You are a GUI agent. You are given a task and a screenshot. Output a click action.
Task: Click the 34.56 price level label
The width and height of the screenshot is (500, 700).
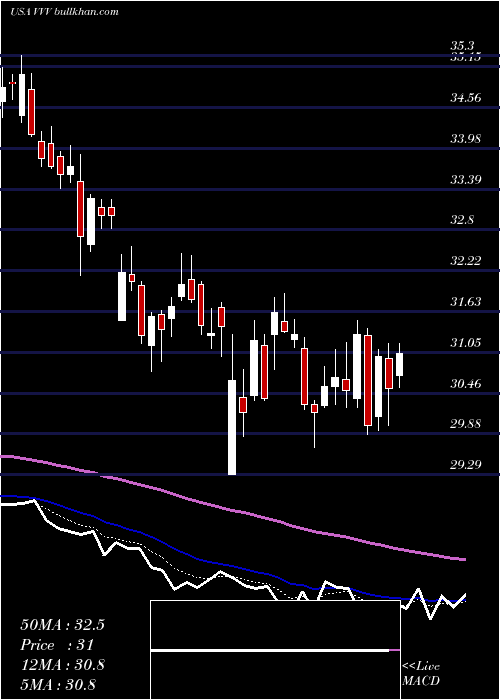pos(466,97)
